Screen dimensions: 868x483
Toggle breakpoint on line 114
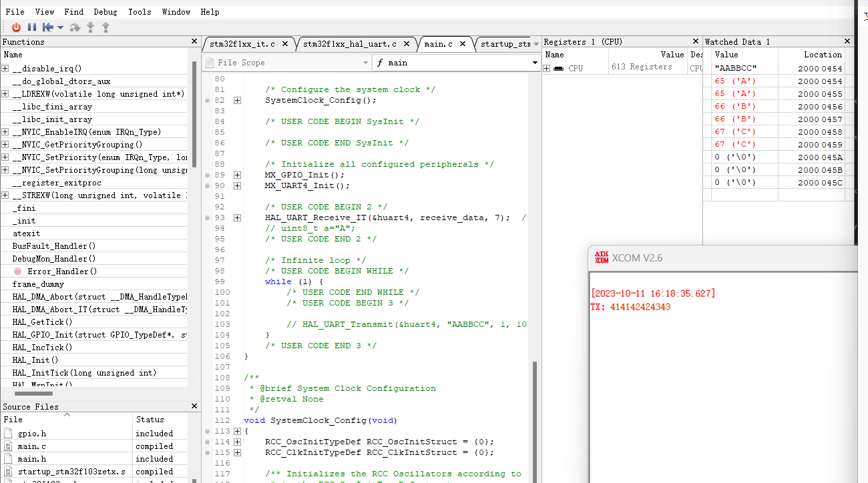point(208,442)
